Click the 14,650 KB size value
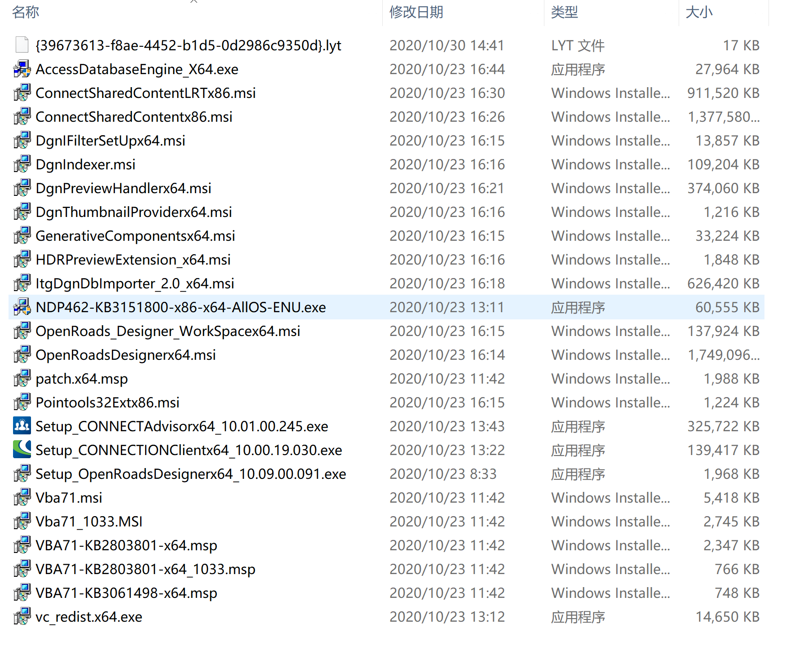This screenshot has width=804, height=672. point(728,617)
